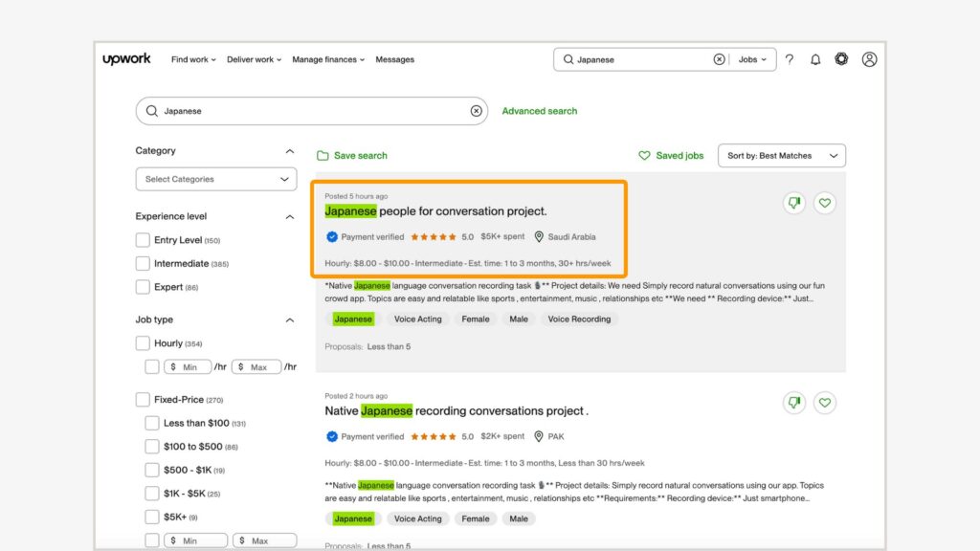Clear the top navigation search field
The height and width of the screenshot is (551, 980).
(719, 59)
